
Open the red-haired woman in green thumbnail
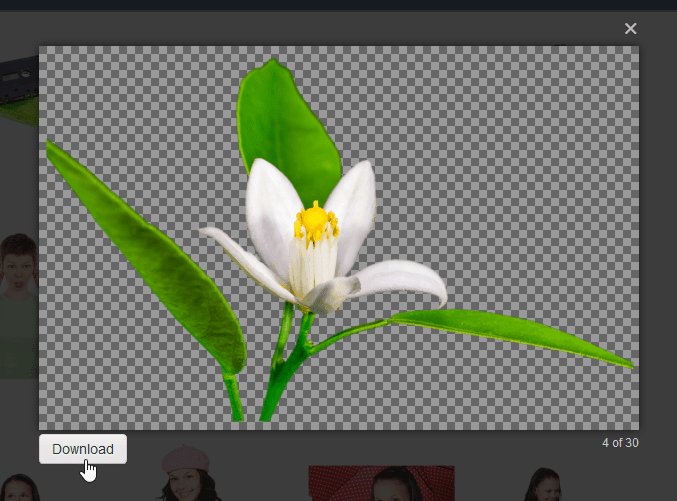click(x=19, y=306)
